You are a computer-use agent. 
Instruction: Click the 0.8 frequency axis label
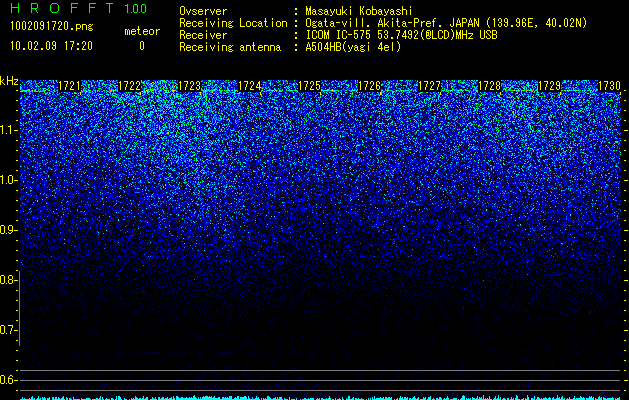click(9, 280)
